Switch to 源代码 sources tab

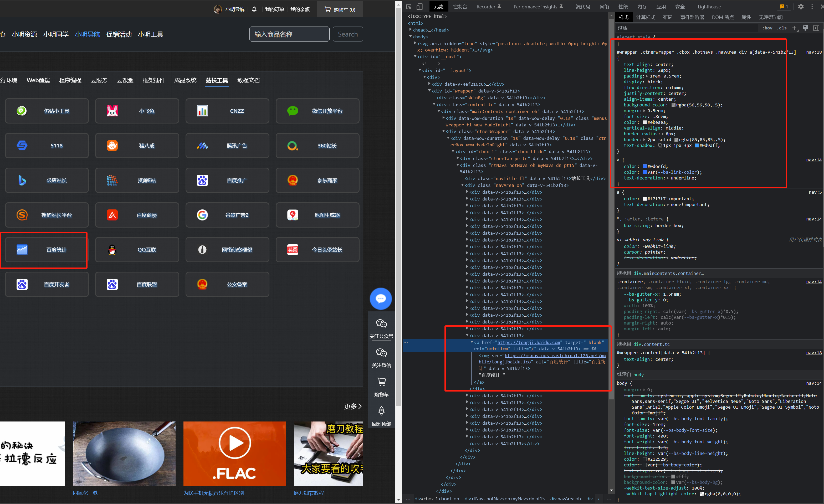(x=583, y=7)
